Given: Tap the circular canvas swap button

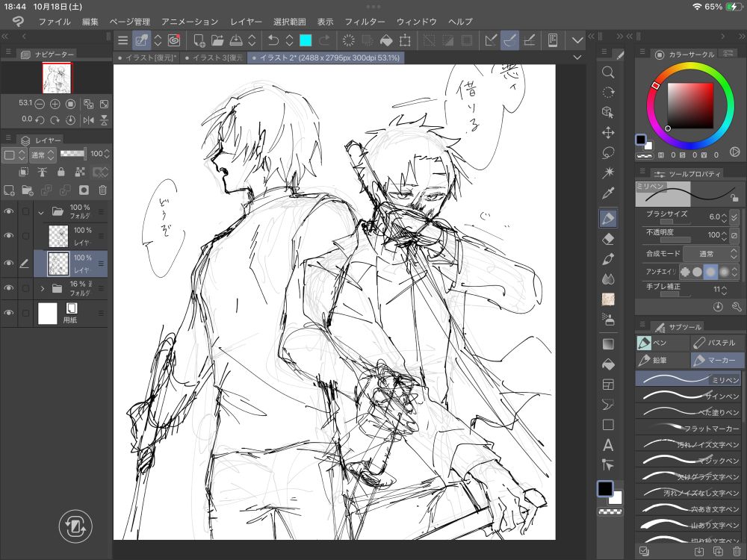Looking at the screenshot, I should tap(75, 526).
